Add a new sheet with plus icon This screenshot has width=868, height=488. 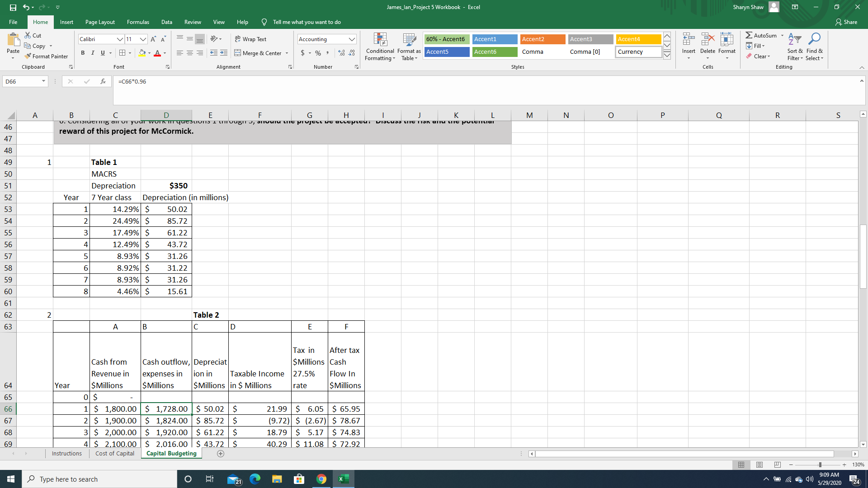point(221,454)
